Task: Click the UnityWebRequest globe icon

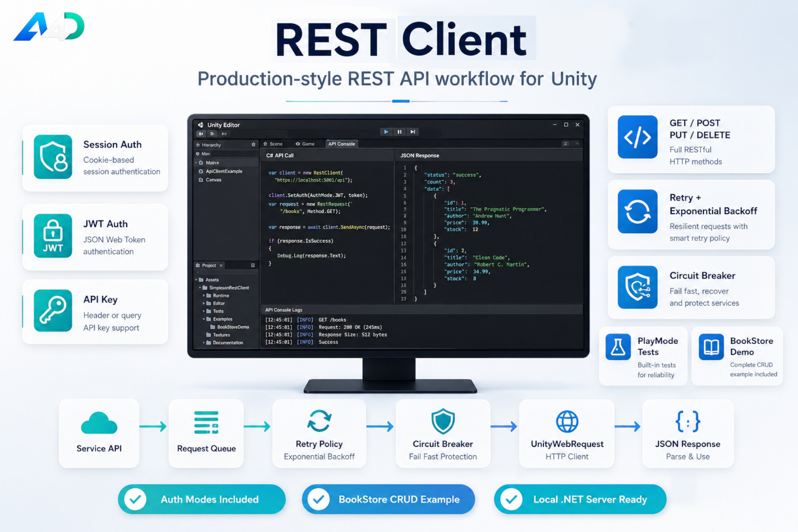Action: pyautogui.click(x=567, y=422)
